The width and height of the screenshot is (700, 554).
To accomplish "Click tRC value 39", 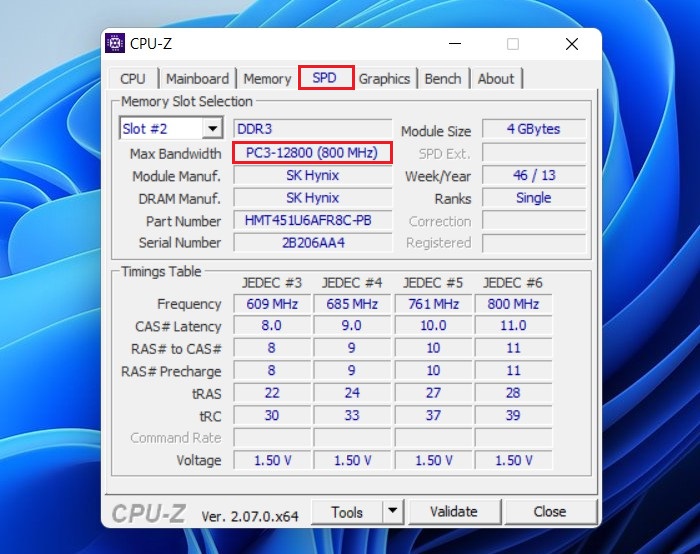I will (513, 416).
